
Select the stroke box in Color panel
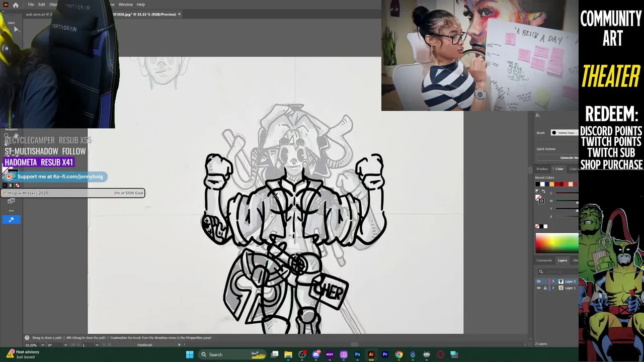tap(541, 201)
